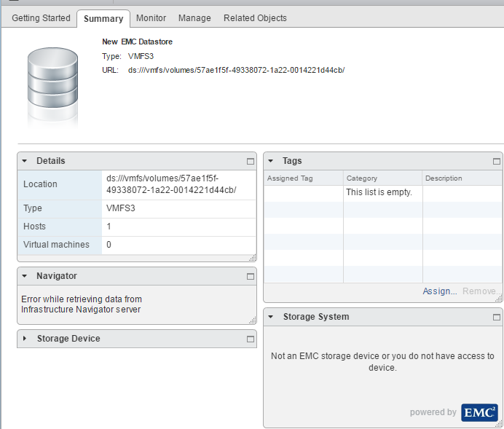Collapse the Details panel
Screen dimensions: 504x429
click(25, 161)
